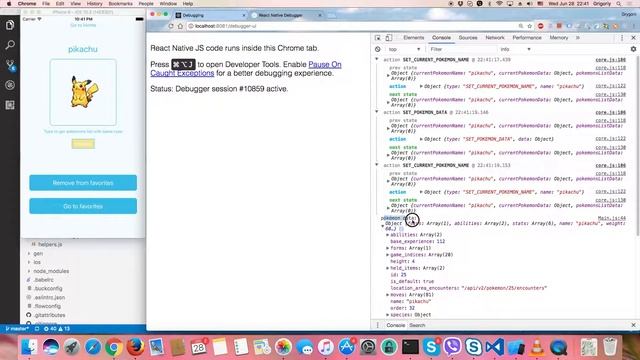Click the localhost address bar

[x=351, y=26]
